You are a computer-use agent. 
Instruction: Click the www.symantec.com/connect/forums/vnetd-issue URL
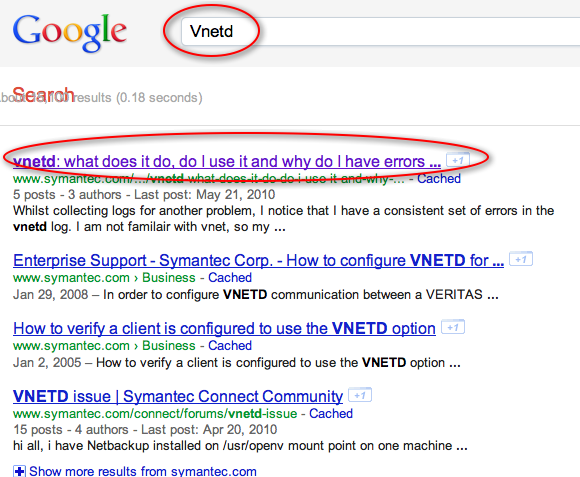(x=155, y=413)
